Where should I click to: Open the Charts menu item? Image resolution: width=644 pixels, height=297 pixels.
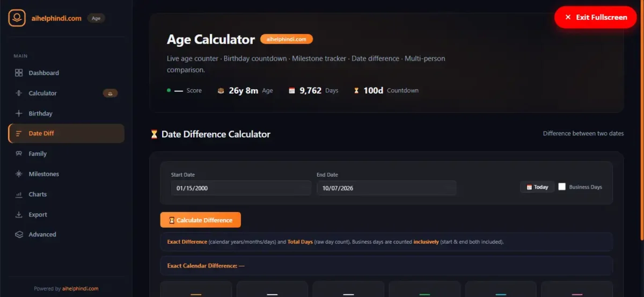tap(66, 194)
